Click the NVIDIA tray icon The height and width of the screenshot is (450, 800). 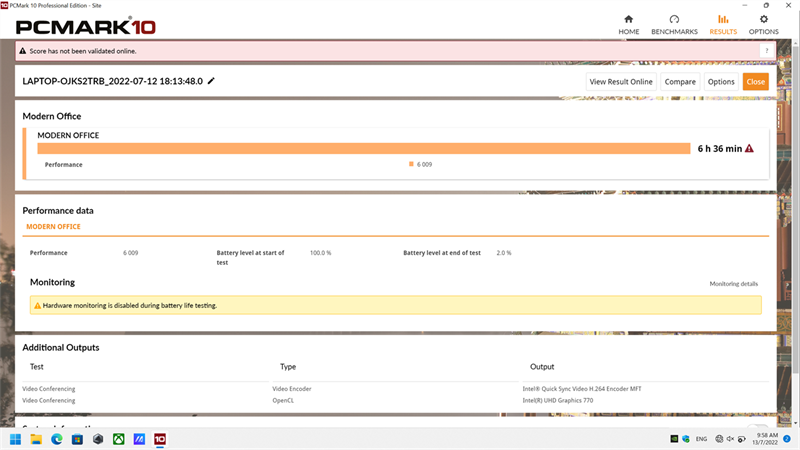point(674,439)
